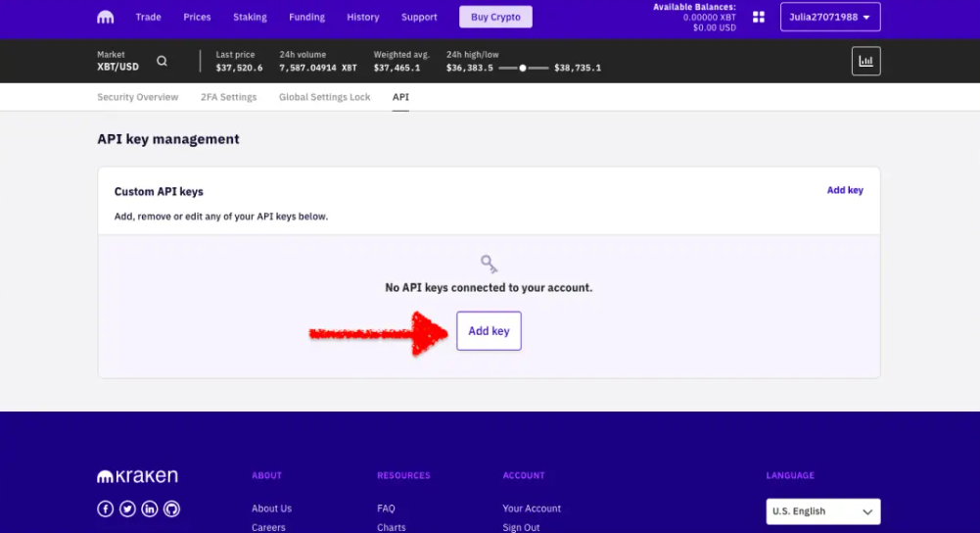980x533 pixels.
Task: Switch to the Global Settings Lock tab
Action: pyautogui.click(x=324, y=97)
